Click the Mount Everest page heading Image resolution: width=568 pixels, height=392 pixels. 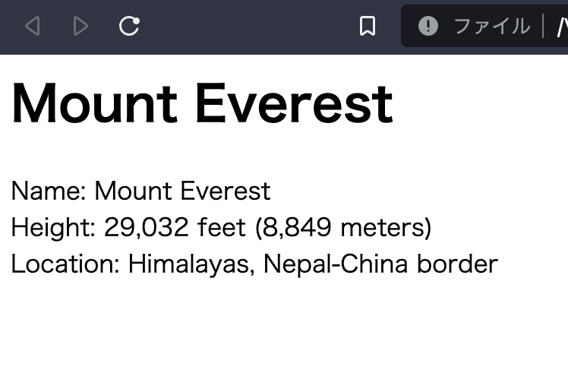tap(202, 103)
